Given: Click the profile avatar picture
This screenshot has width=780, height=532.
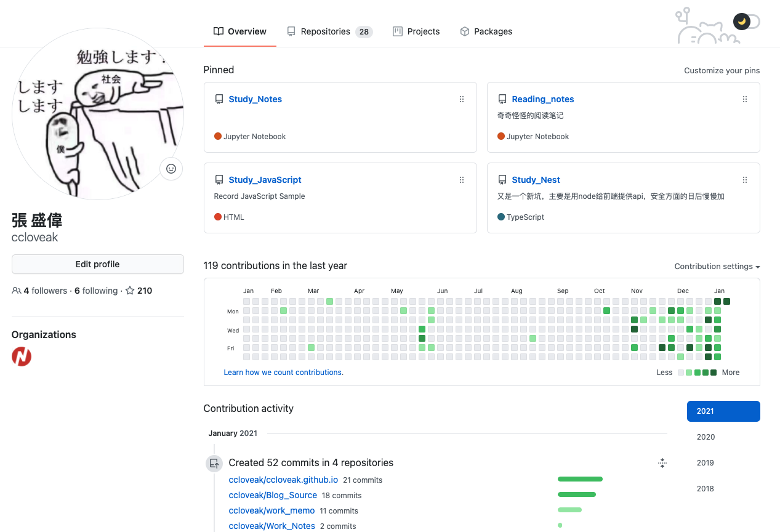Looking at the screenshot, I should coord(97,114).
